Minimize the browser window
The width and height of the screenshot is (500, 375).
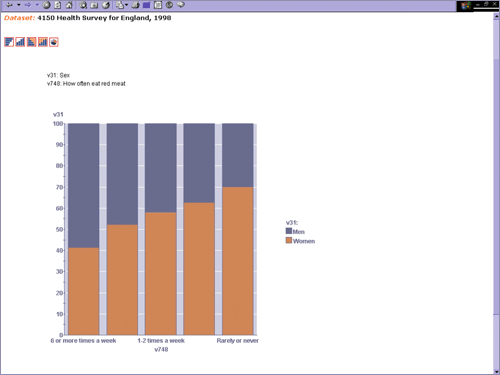click(478, 4)
